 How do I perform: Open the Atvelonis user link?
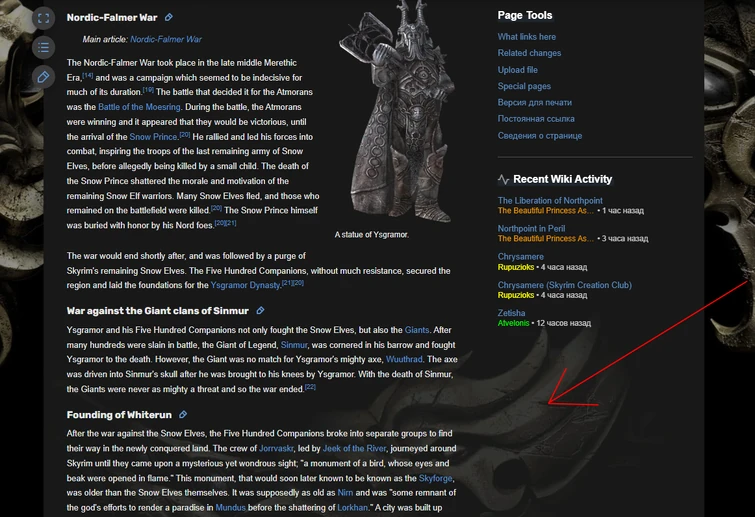[x=513, y=323]
